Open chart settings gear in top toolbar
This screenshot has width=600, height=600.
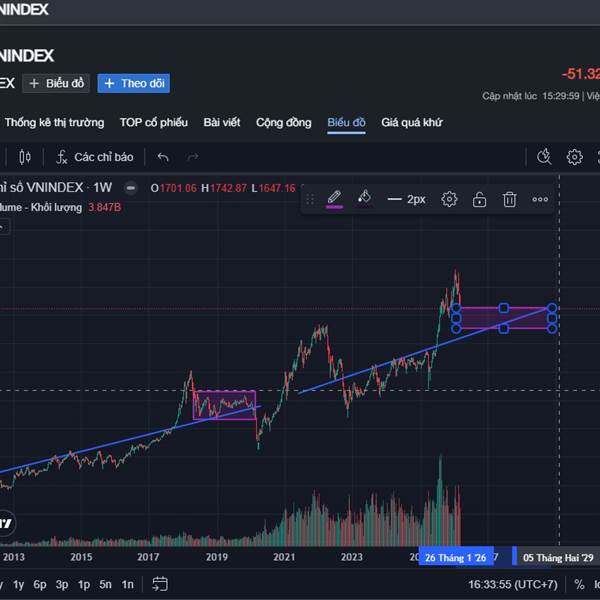point(574,157)
